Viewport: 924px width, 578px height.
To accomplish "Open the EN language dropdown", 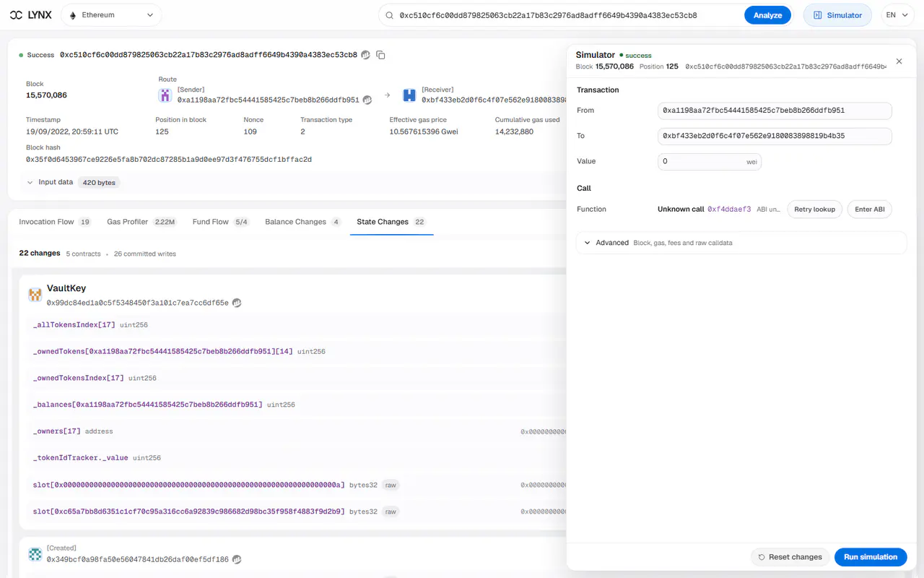I will coord(898,15).
